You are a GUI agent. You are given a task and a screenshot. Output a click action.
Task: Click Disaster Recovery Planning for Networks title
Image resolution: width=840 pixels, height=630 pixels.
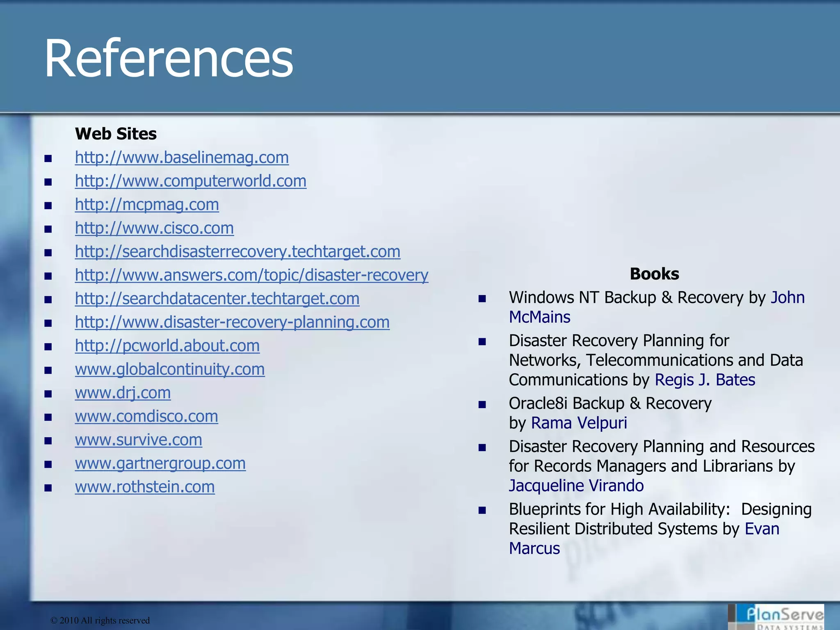click(x=656, y=360)
